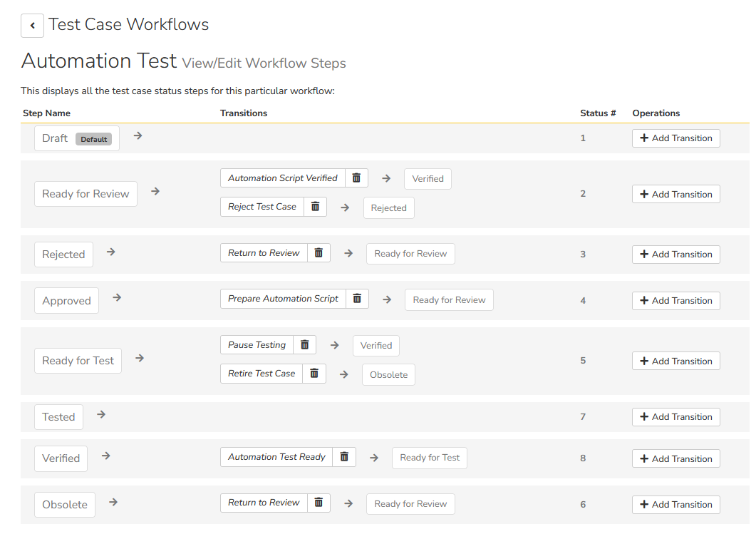Delete the Automation Test Ready transition

tap(344, 457)
